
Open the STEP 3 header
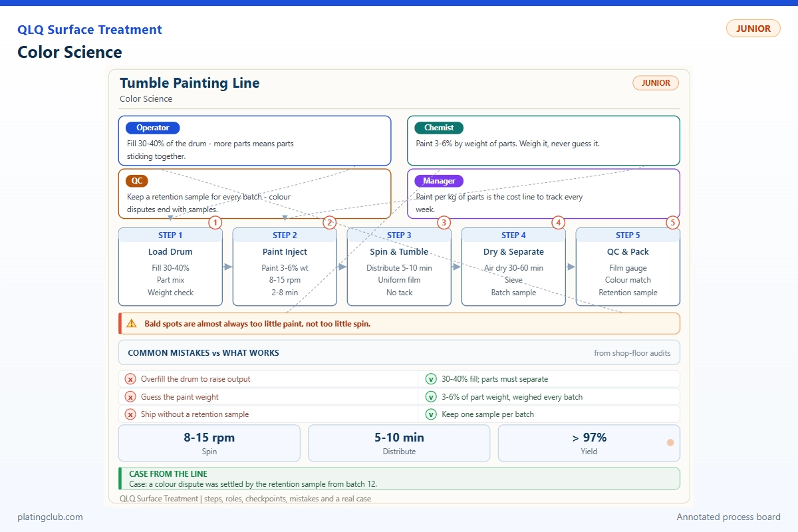(399, 235)
